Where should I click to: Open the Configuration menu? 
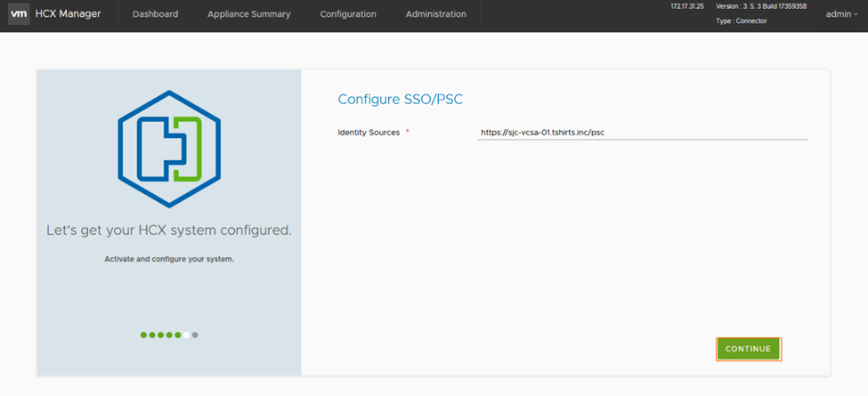click(x=347, y=14)
